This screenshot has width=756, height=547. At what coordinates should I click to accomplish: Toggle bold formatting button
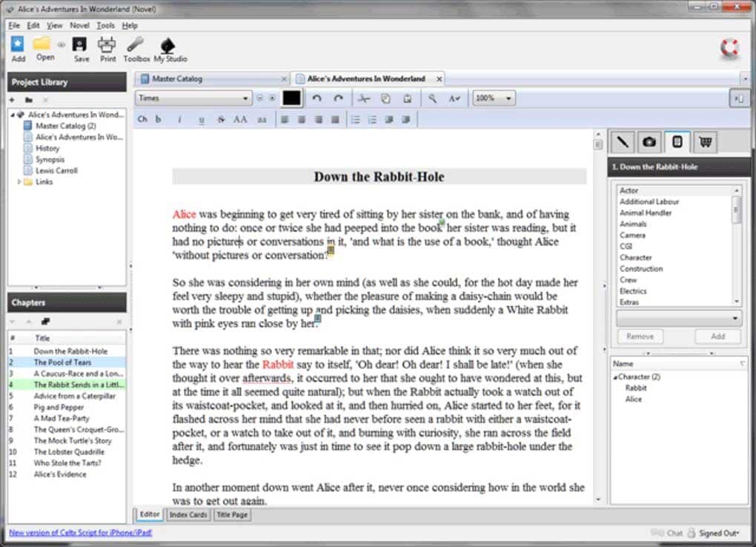coord(158,119)
